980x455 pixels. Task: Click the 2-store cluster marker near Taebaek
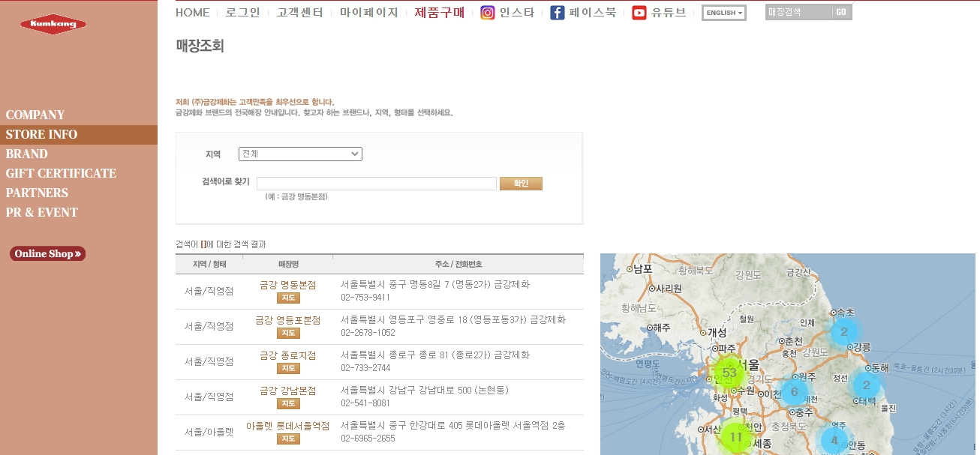tap(867, 385)
